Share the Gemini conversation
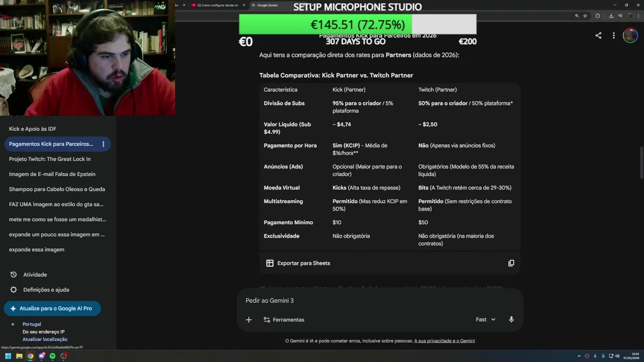 pos(598,36)
